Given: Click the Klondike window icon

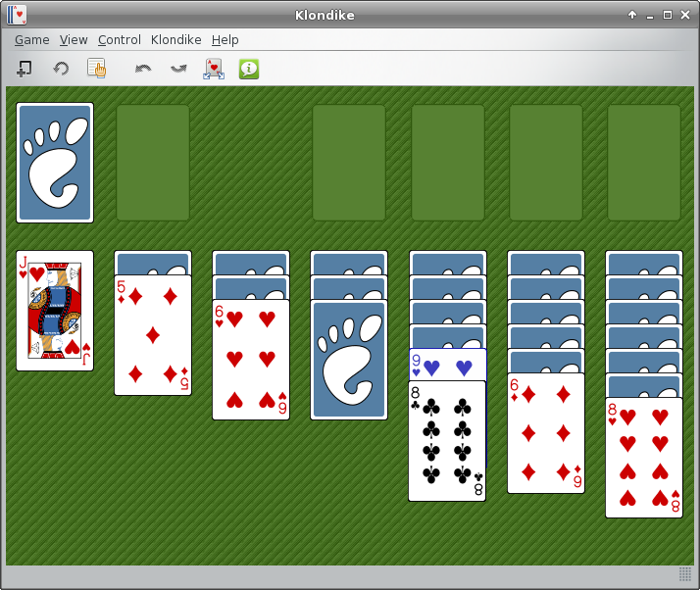Looking at the screenshot, I should [17, 15].
